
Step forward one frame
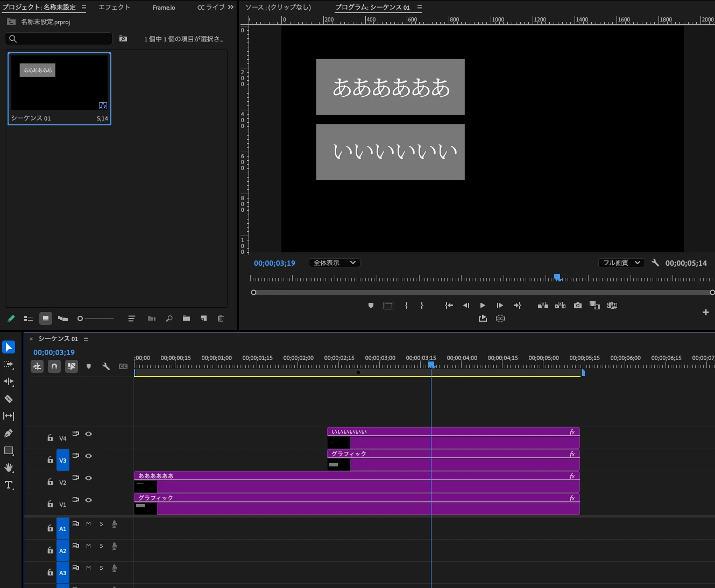click(500, 305)
